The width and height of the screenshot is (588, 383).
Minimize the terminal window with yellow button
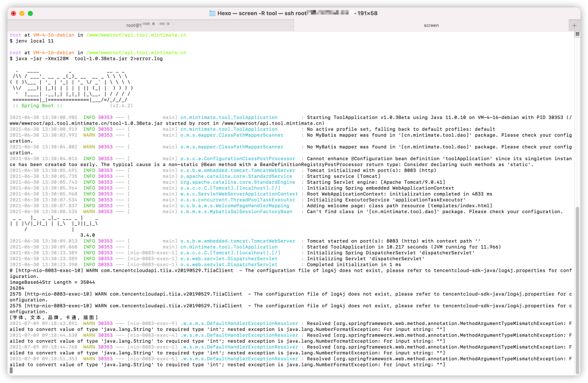[x=22, y=14]
